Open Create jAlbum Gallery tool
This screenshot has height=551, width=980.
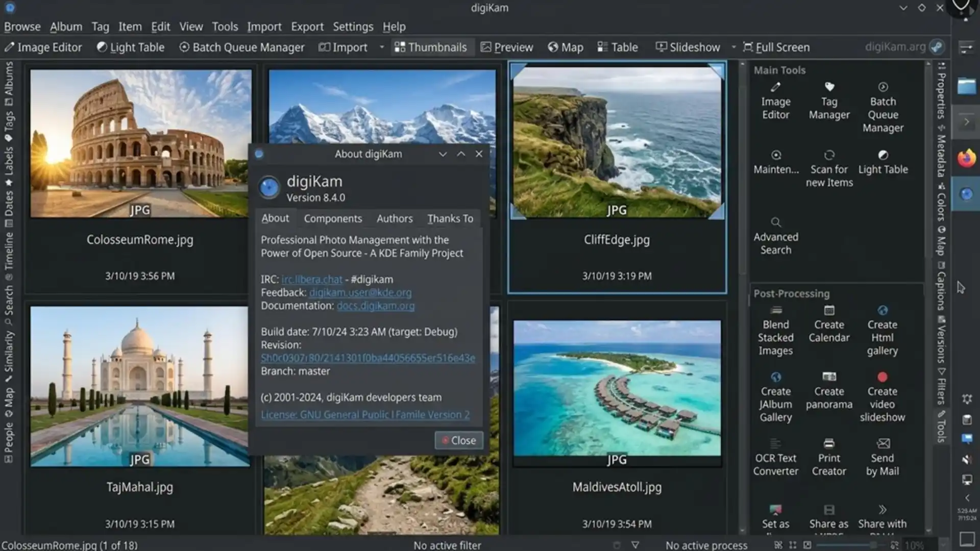coord(775,397)
